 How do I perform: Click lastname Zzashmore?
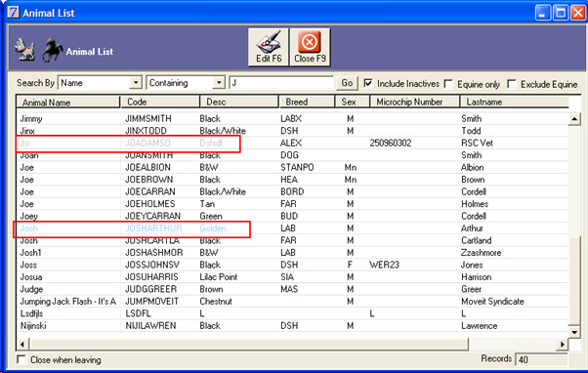481,252
